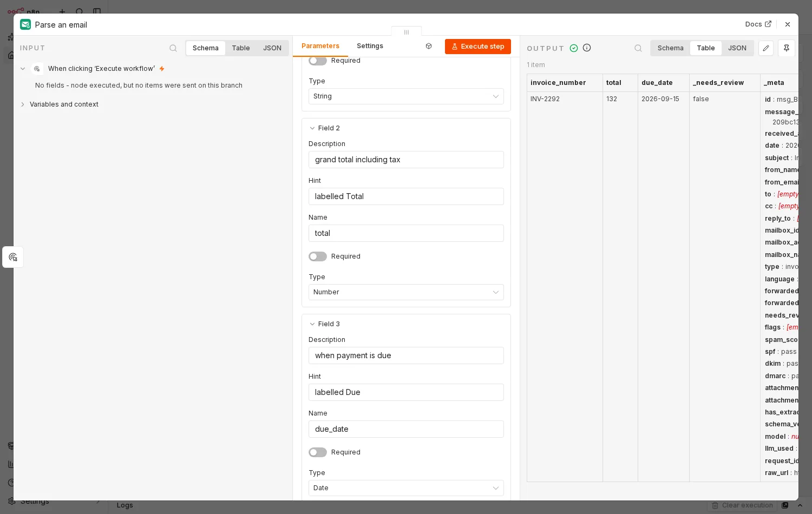Click the floating cursor-click button on left edge

click(13, 257)
